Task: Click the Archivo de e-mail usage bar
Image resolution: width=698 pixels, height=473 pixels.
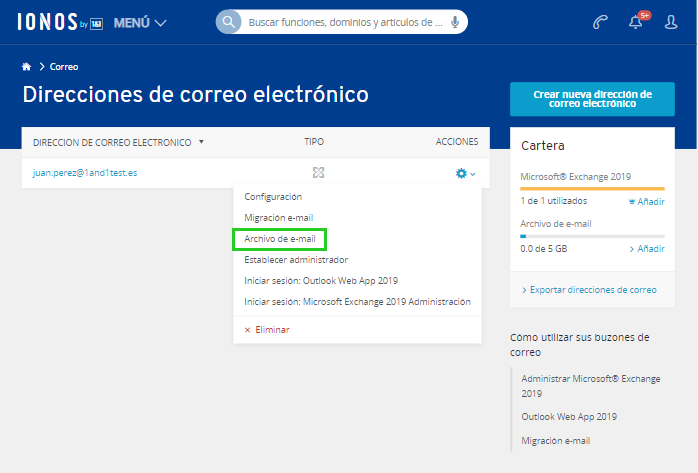Action: pyautogui.click(x=592, y=236)
